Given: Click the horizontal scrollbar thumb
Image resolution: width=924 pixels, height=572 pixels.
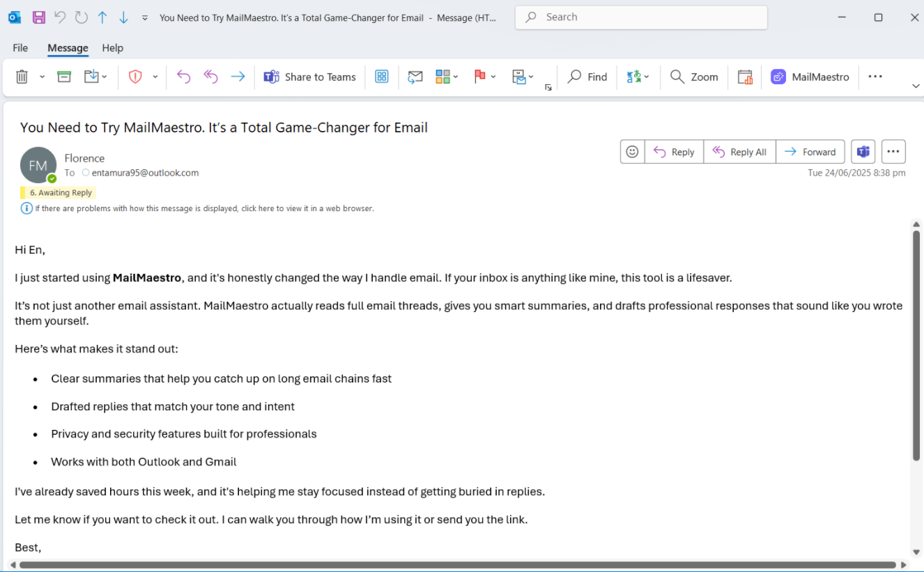Looking at the screenshot, I should (457, 565).
